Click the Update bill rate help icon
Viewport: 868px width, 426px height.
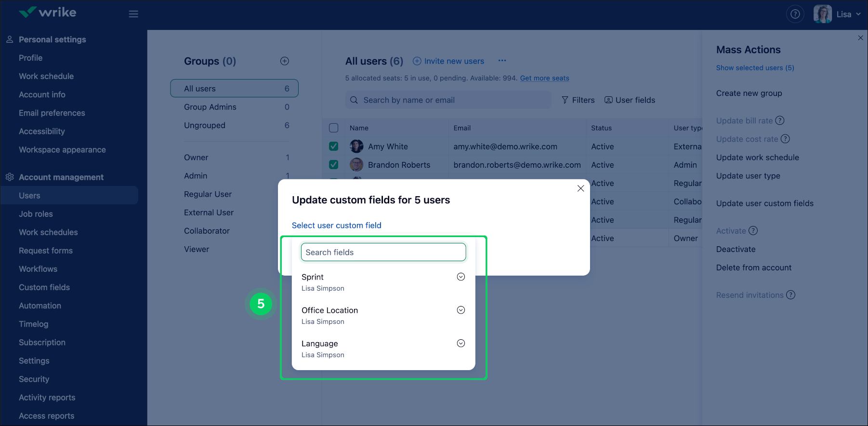pyautogui.click(x=780, y=120)
